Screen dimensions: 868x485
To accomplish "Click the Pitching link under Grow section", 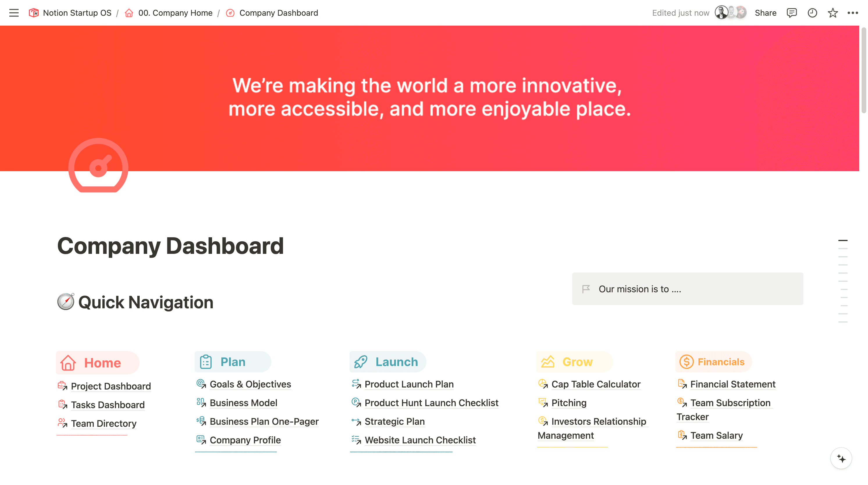I will coord(569,403).
